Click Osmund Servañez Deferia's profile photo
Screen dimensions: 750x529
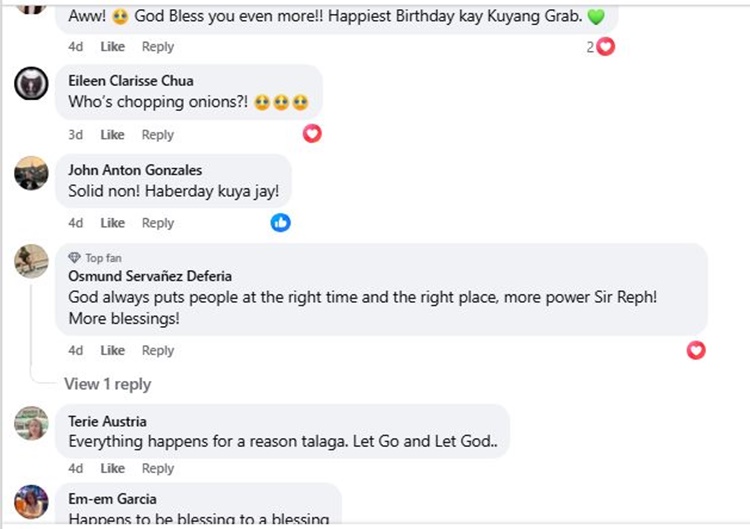tap(31, 261)
